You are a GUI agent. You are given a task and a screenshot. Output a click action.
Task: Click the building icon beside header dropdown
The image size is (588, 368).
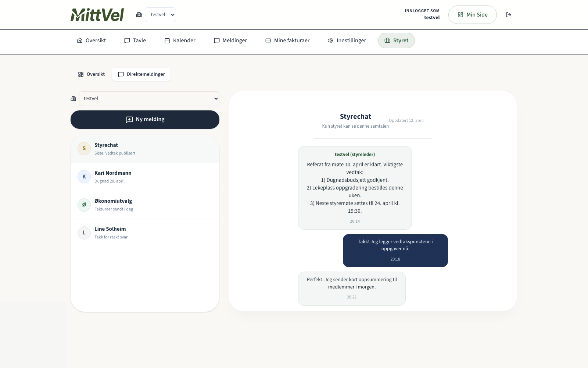coord(139,15)
